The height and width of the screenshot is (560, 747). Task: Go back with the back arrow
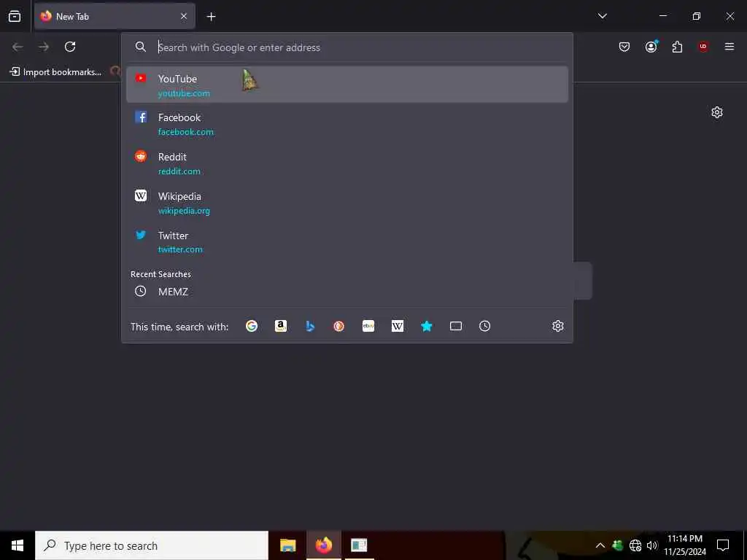coord(18,47)
